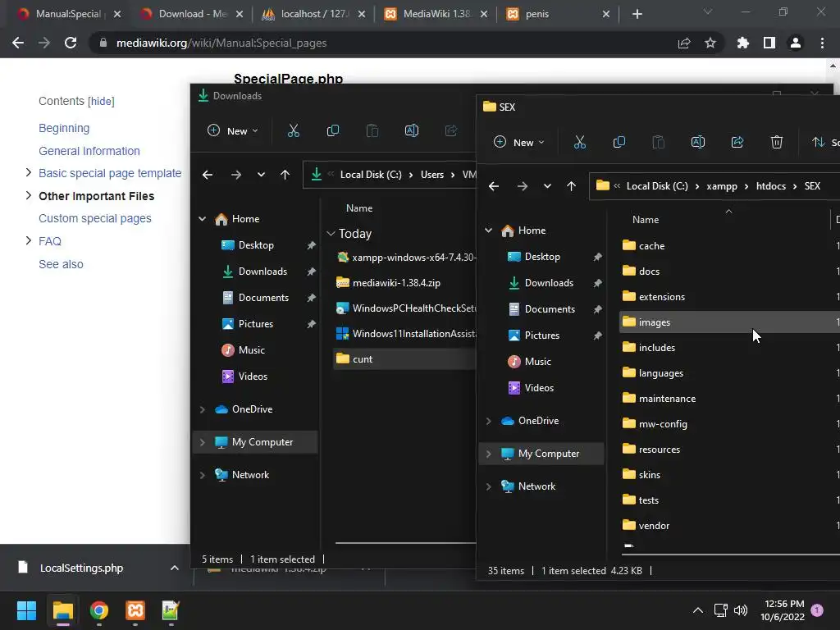Search Chrome tabs using the top chevron

[x=708, y=11]
